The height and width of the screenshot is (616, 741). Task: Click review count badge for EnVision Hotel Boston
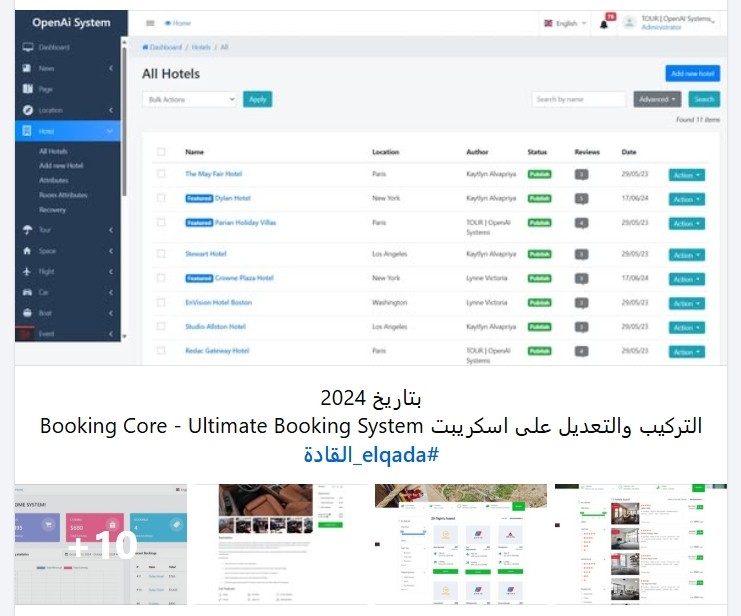tap(582, 303)
